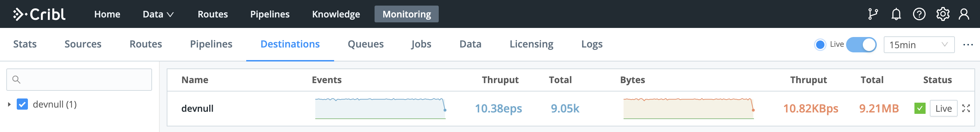Viewport: 980px width, 132px height.
Task: Switch to the Data monitoring tab
Action: point(470,44)
